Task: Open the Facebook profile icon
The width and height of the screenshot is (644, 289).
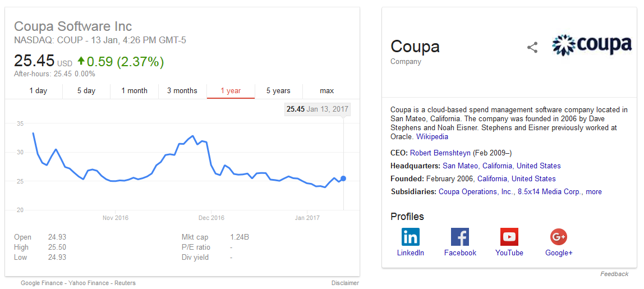Action: coord(460,237)
